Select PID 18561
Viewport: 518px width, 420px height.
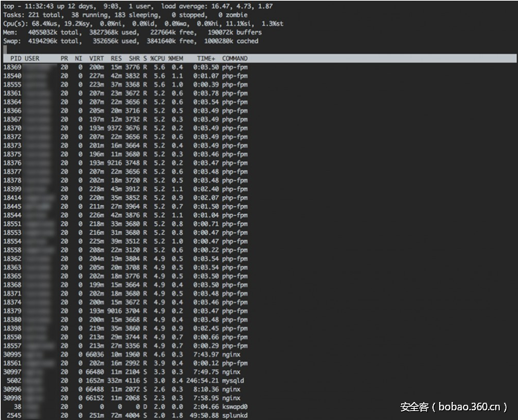pos(12,363)
